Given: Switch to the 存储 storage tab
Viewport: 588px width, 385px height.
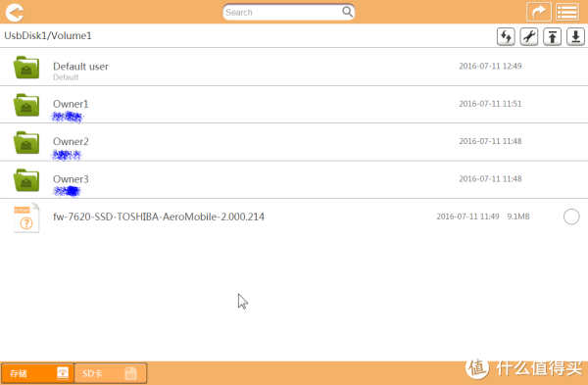Looking at the screenshot, I should point(37,373).
